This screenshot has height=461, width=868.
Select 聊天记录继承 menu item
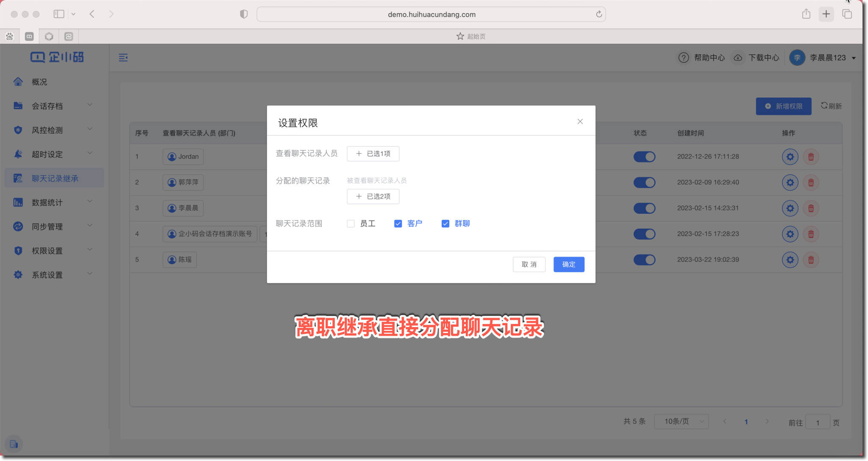(54, 179)
